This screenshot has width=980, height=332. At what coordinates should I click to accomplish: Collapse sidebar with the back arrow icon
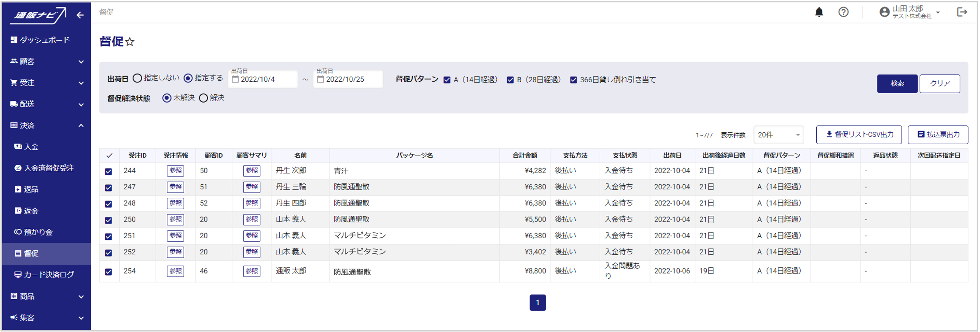point(80,15)
